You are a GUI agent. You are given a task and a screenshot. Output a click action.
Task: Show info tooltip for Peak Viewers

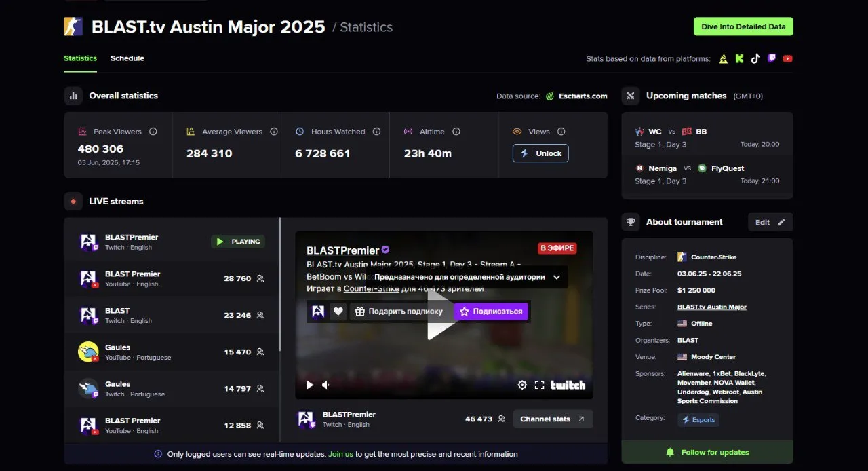pos(153,132)
